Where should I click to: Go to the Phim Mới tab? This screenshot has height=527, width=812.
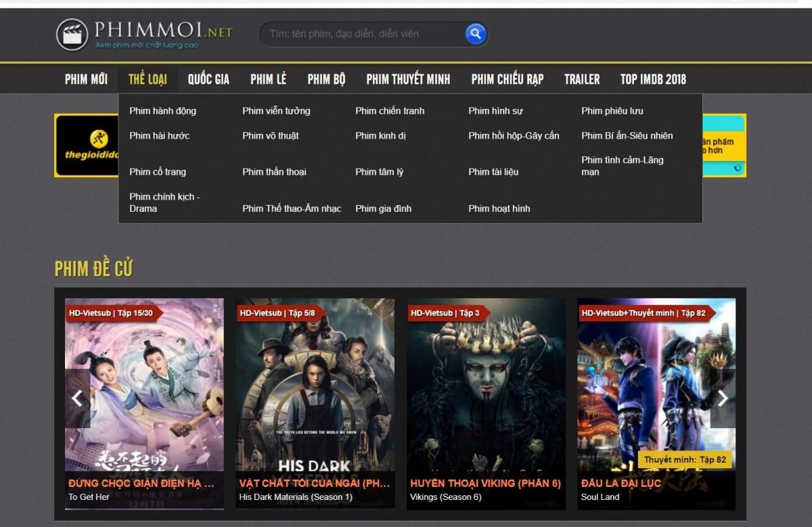coord(86,79)
